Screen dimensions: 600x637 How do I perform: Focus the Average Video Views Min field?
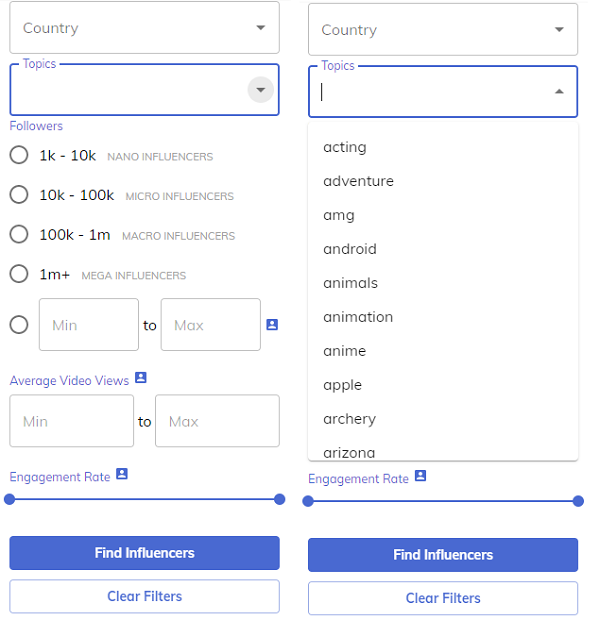coord(71,421)
